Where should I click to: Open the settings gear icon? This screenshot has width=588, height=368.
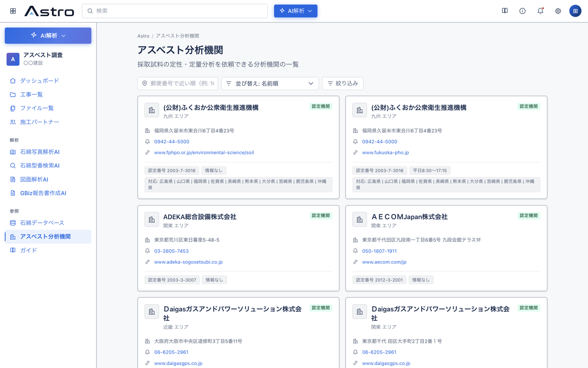(x=558, y=11)
